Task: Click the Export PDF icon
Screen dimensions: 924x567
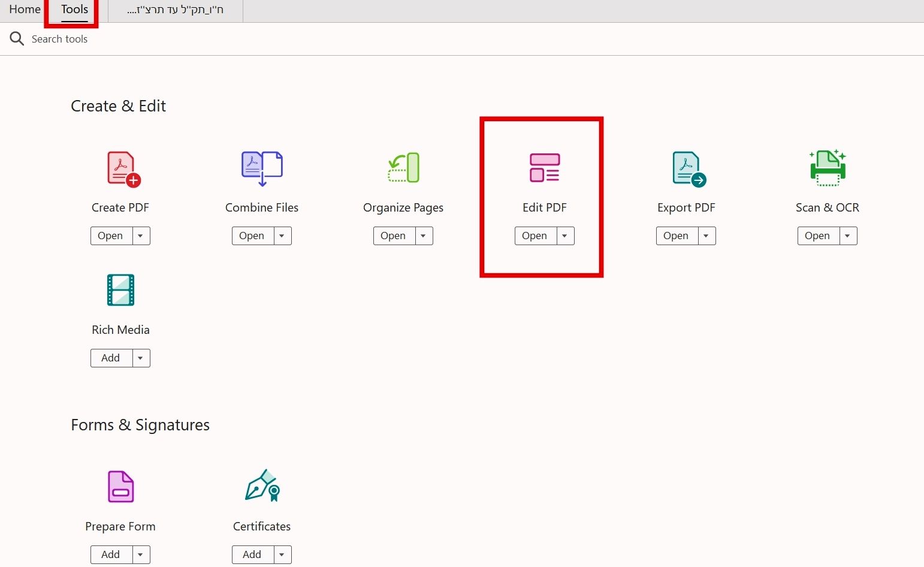Action: tap(689, 169)
